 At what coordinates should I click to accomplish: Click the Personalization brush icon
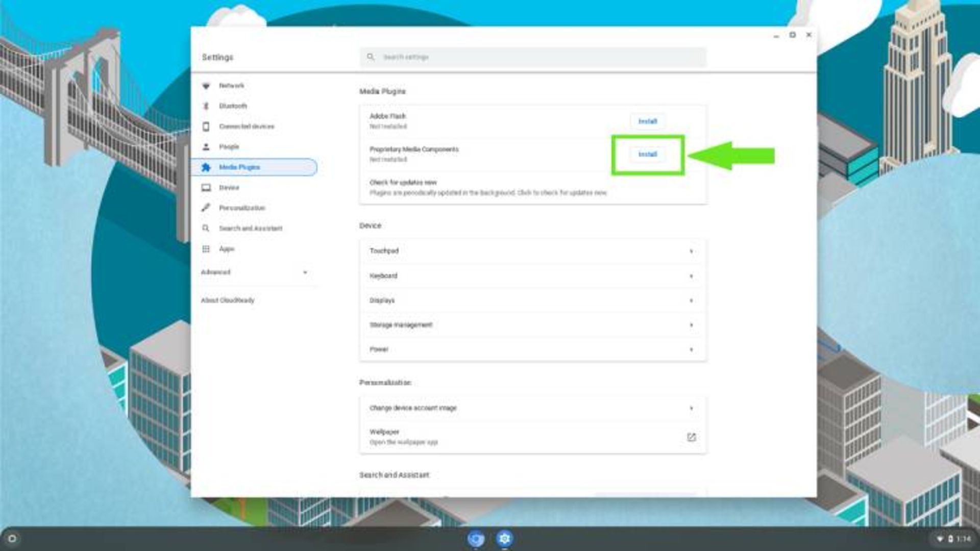tap(206, 208)
